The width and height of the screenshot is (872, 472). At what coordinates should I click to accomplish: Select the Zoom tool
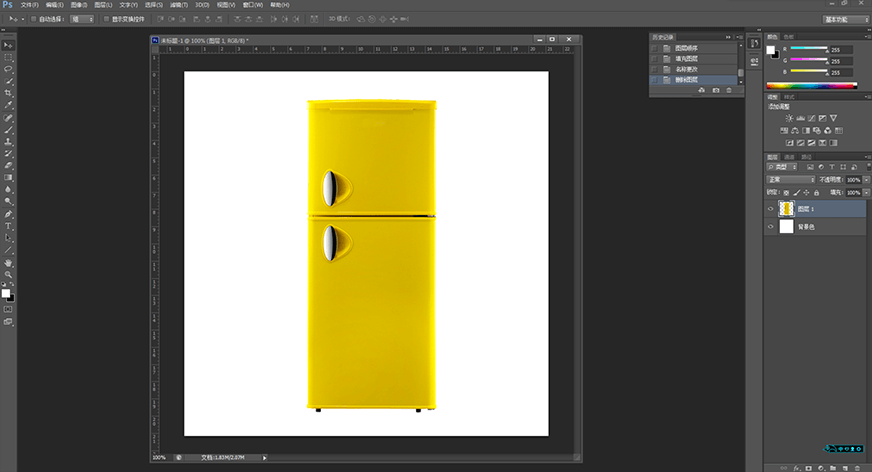(8, 275)
